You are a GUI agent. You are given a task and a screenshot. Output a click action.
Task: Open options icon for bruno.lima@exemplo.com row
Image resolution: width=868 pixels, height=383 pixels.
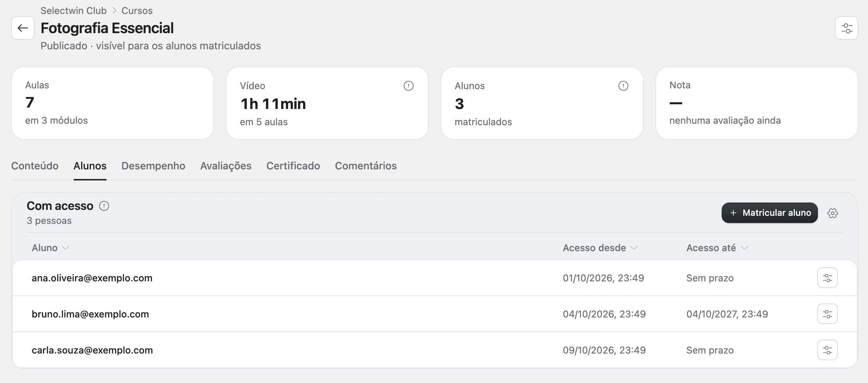point(827,314)
